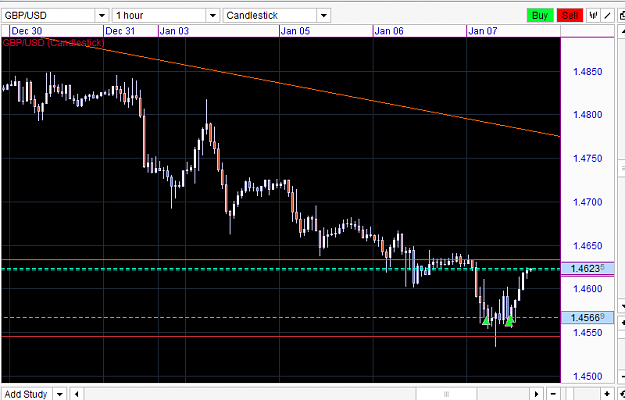The image size is (625, 400).
Task: Click the 1.4650 axis price label
Action: coord(587,245)
